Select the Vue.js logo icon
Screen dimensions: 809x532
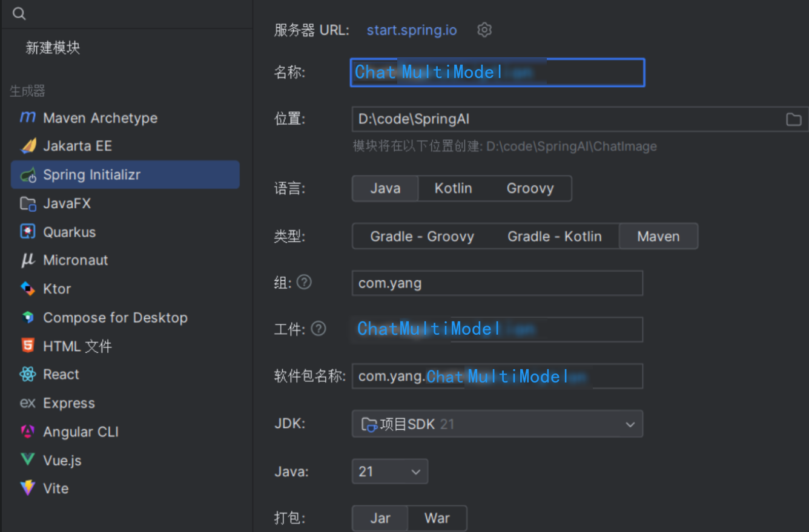pos(28,460)
